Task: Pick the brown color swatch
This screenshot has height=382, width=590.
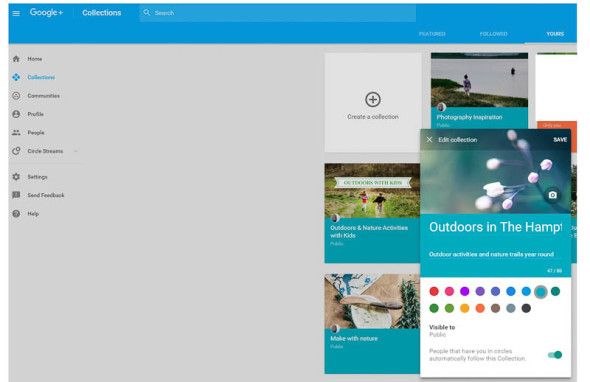Action: click(495, 308)
